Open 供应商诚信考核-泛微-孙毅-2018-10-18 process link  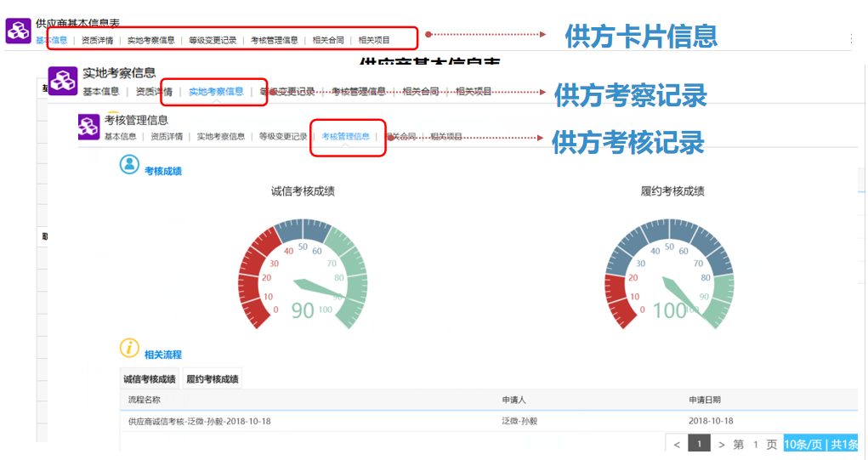click(200, 421)
